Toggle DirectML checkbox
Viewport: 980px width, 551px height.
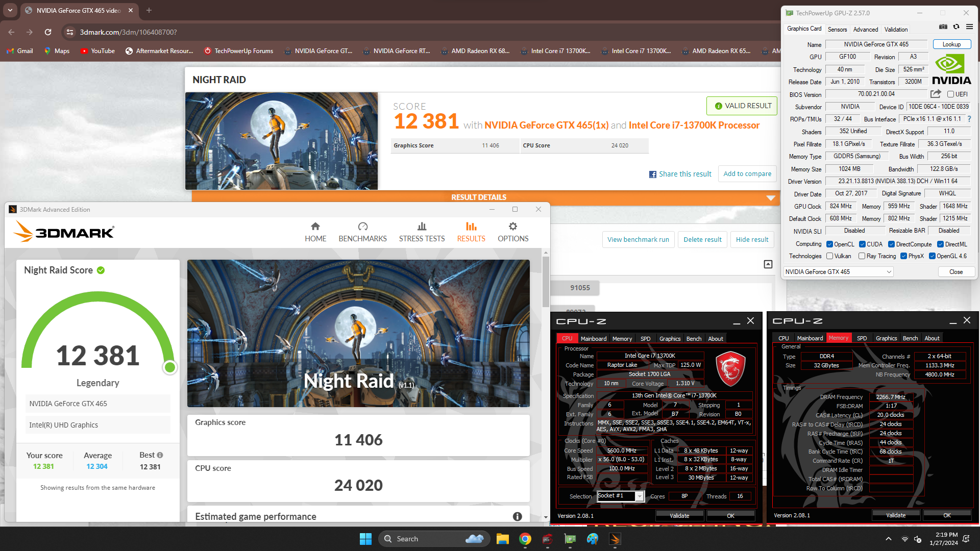click(x=940, y=244)
